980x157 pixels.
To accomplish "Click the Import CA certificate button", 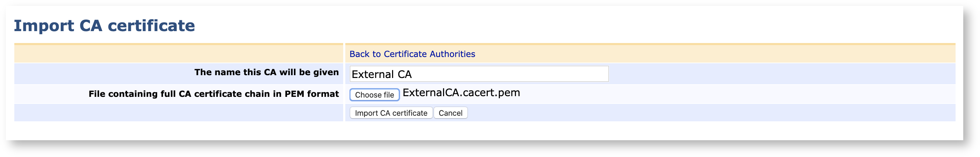I will [x=391, y=113].
